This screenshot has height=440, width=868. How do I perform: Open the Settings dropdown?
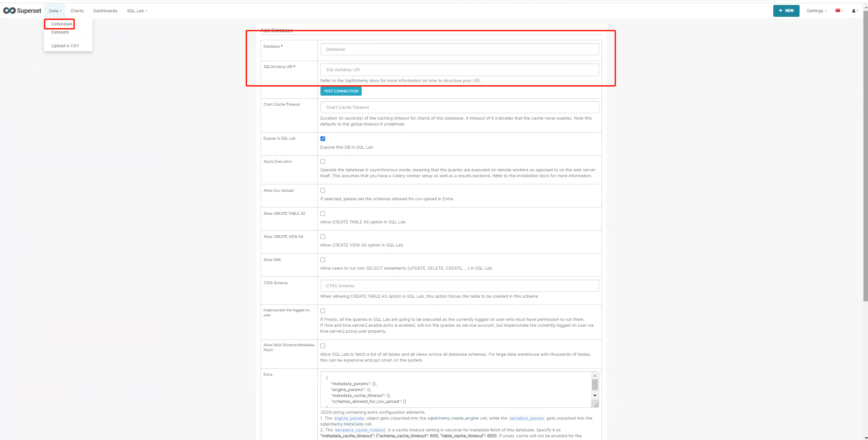pyautogui.click(x=816, y=10)
